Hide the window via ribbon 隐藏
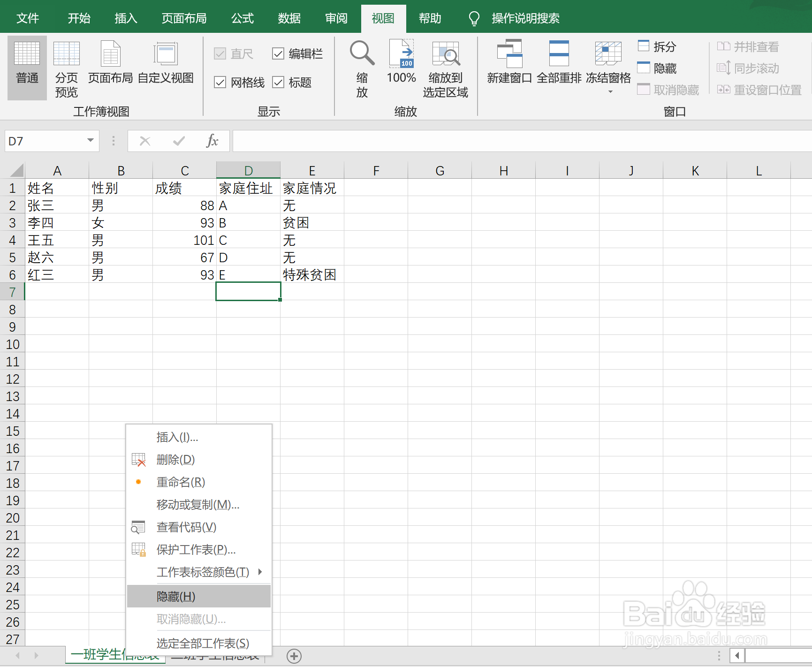 [x=657, y=68]
